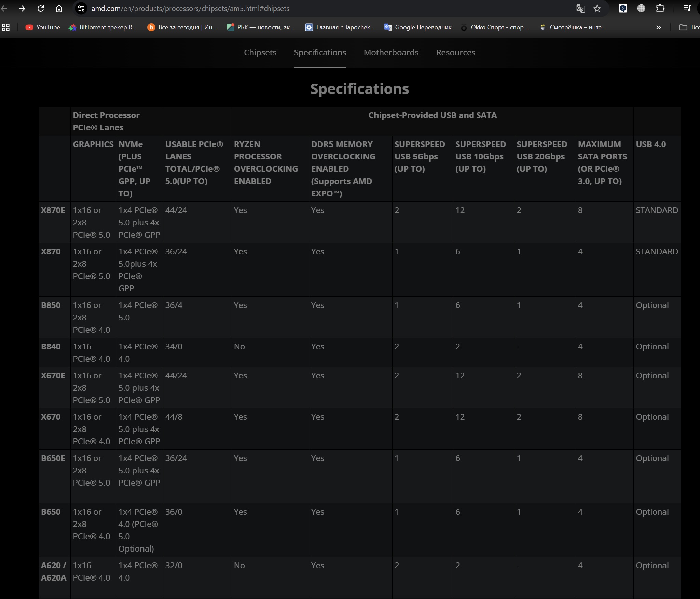Open the apps grid in bookmarks bar
Viewport: 700px width, 599px height.
6,27
